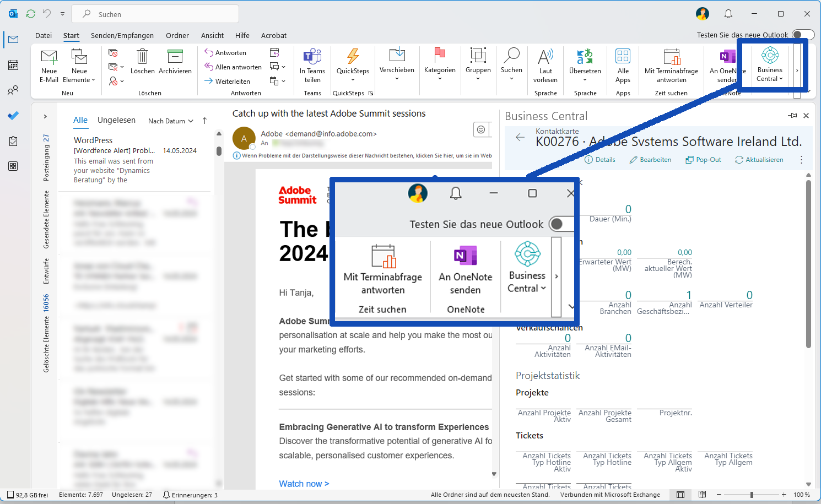This screenshot has width=821, height=504.
Task: Open more apps grid in navigation bar
Action: coord(13,166)
